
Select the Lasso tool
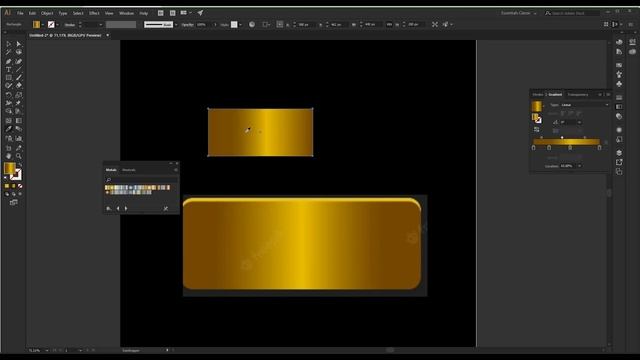click(x=19, y=52)
